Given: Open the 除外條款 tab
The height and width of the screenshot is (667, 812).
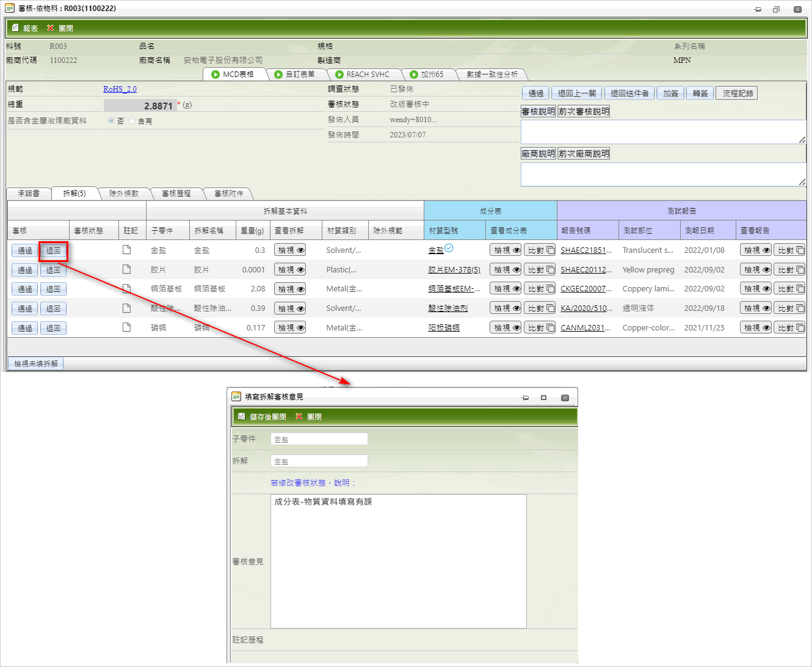Looking at the screenshot, I should pos(124,194).
